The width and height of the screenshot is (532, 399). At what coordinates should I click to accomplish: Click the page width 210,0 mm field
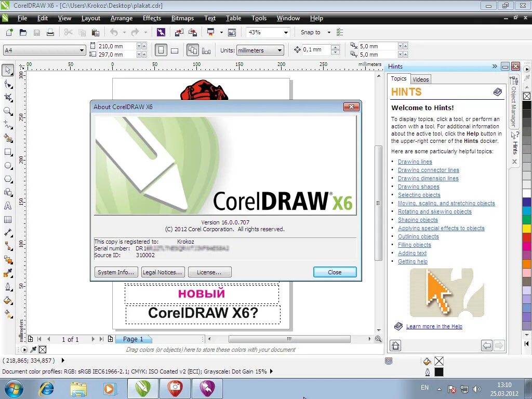click(117, 46)
